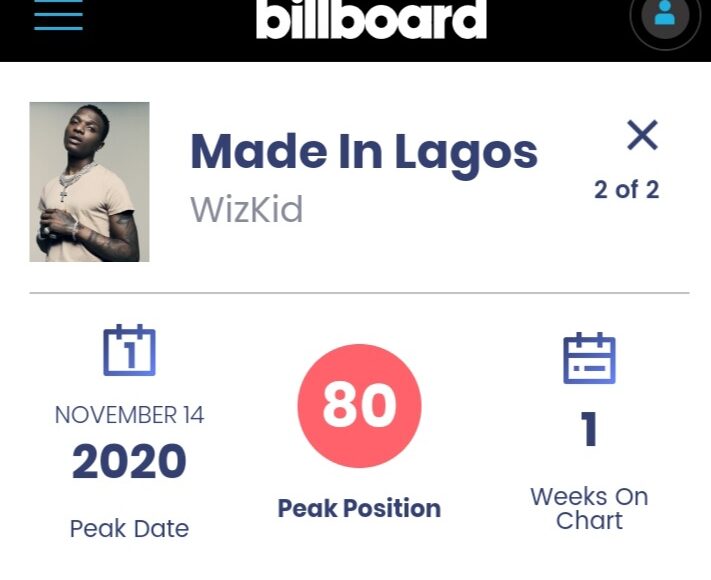Click the weeks on chart calendar icon
711x580 pixels.
(x=589, y=358)
